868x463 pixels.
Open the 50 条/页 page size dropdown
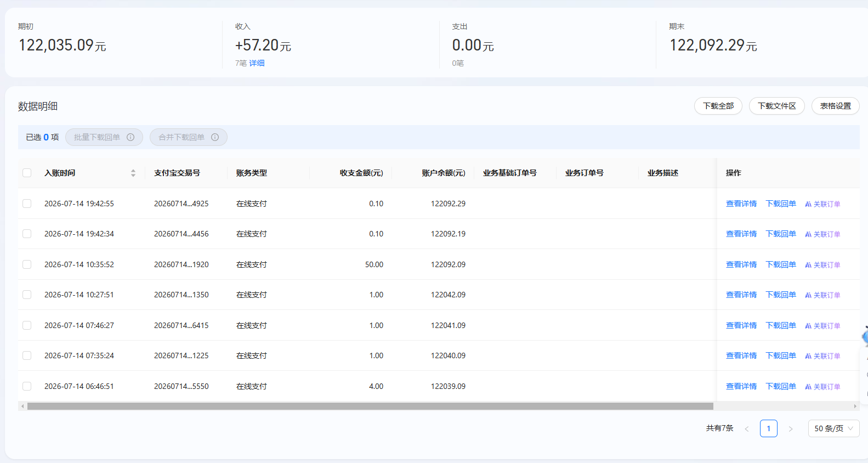[833, 428]
